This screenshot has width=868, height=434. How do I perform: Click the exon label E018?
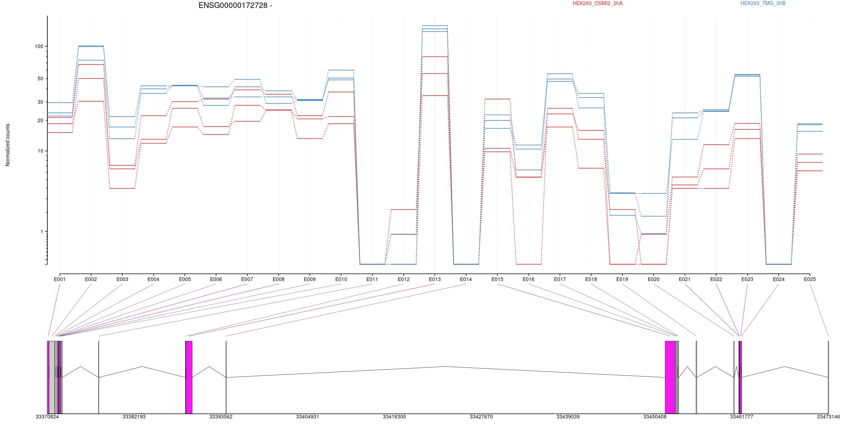point(591,279)
